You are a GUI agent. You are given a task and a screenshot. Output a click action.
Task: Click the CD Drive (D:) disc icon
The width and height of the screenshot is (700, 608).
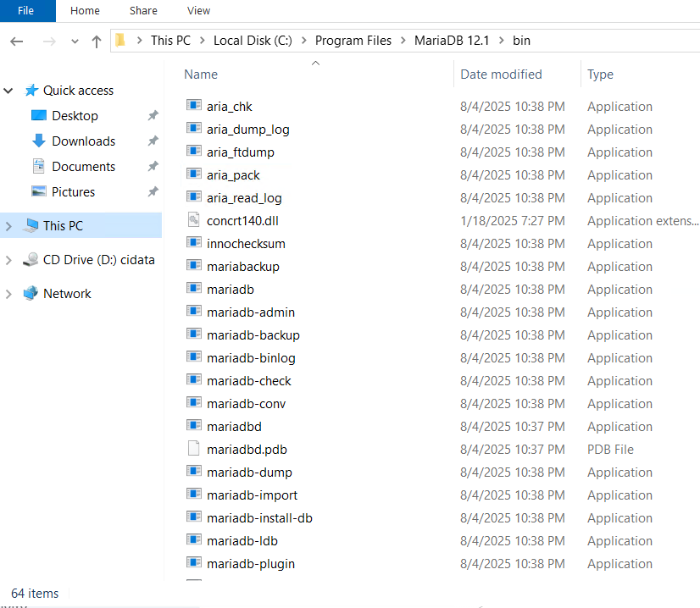[x=31, y=259]
